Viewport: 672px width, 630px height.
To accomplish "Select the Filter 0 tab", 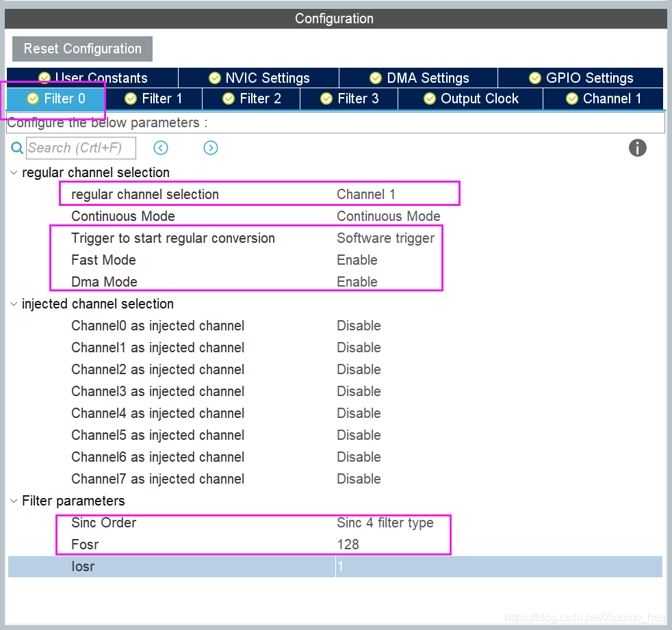I will [x=55, y=99].
